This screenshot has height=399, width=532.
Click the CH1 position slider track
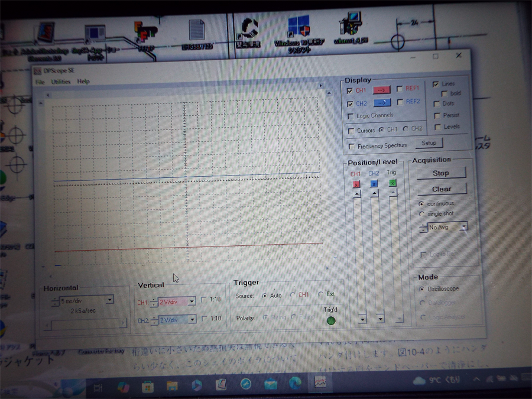click(x=356, y=254)
